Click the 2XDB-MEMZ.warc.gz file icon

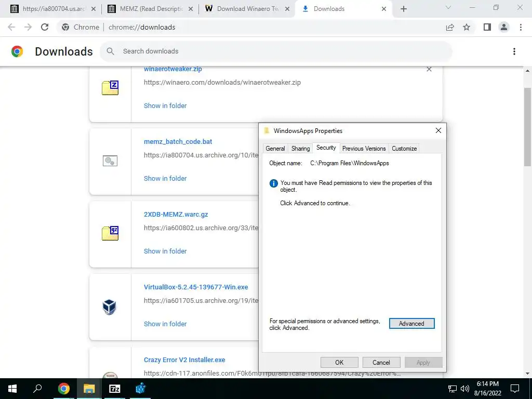tap(110, 233)
